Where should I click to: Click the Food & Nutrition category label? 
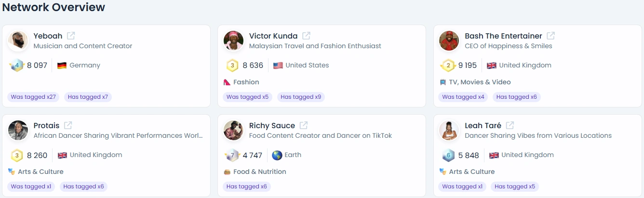click(259, 172)
